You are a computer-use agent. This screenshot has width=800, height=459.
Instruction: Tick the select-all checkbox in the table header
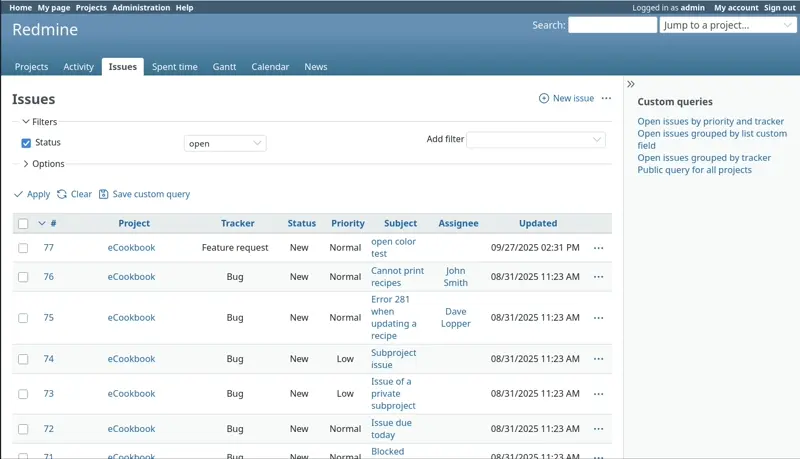tap(23, 224)
